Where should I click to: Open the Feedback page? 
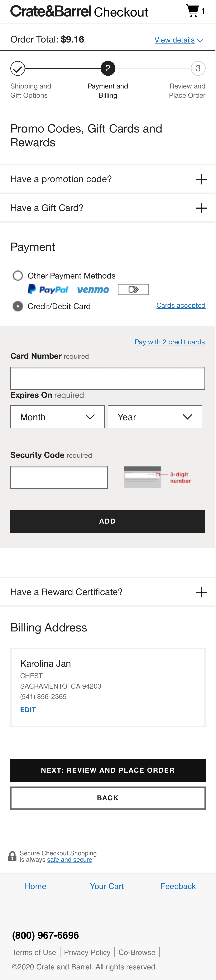pyautogui.click(x=178, y=886)
